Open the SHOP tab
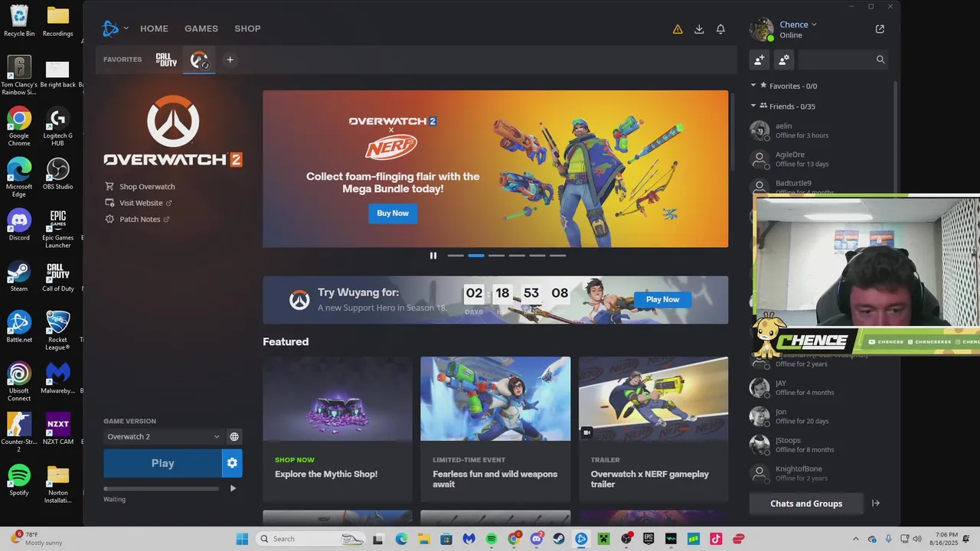The height and width of the screenshot is (551, 980). (x=247, y=28)
